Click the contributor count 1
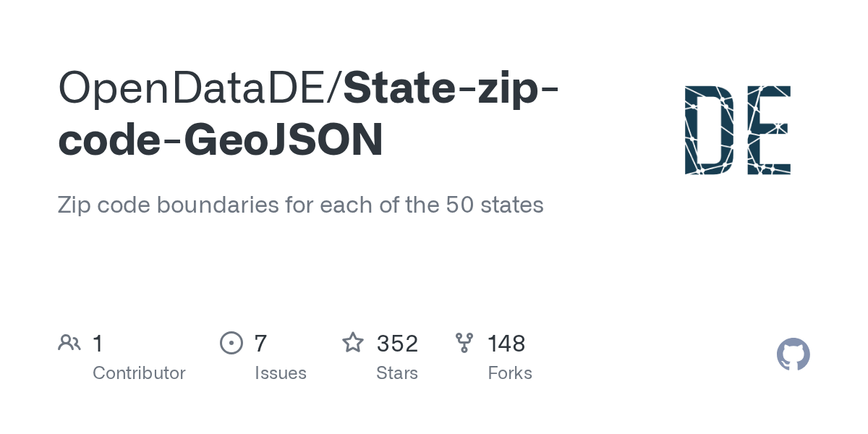The image size is (868, 434). point(98,343)
